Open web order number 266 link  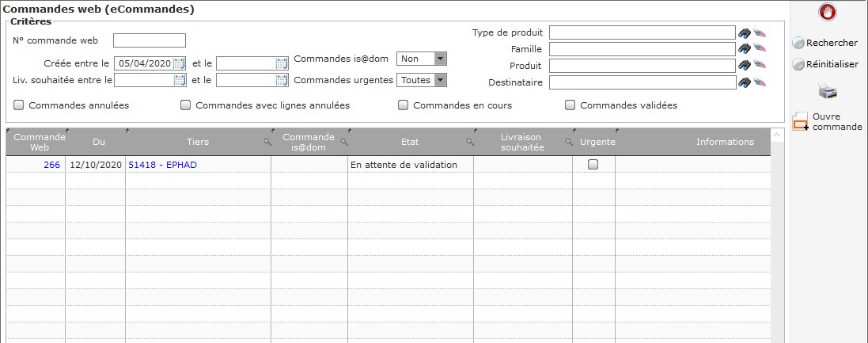point(52,165)
